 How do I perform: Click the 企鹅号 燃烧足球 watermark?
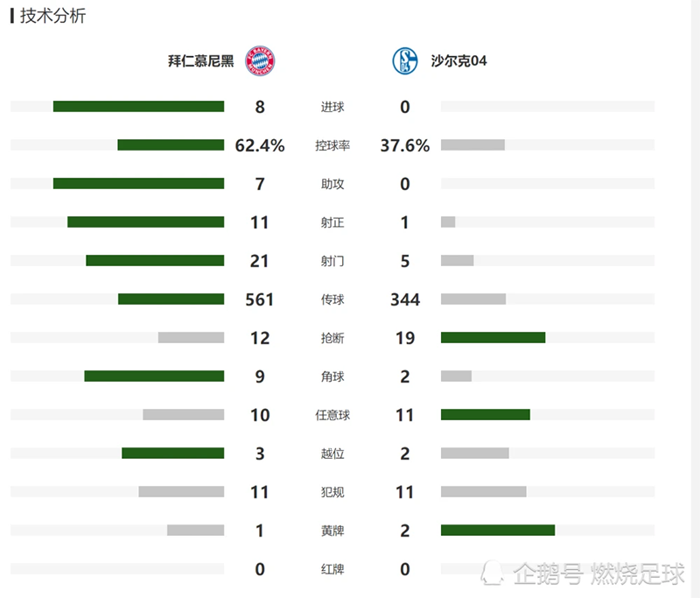588,574
